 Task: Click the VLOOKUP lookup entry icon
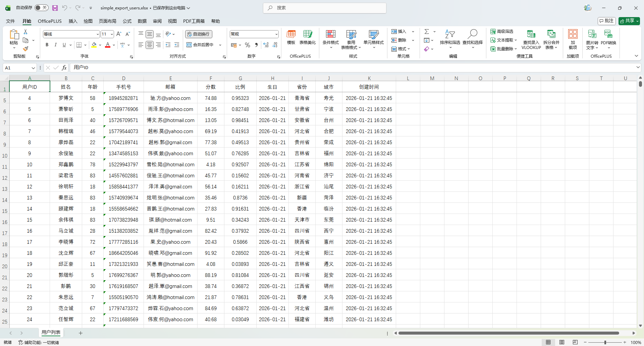tap(531, 34)
